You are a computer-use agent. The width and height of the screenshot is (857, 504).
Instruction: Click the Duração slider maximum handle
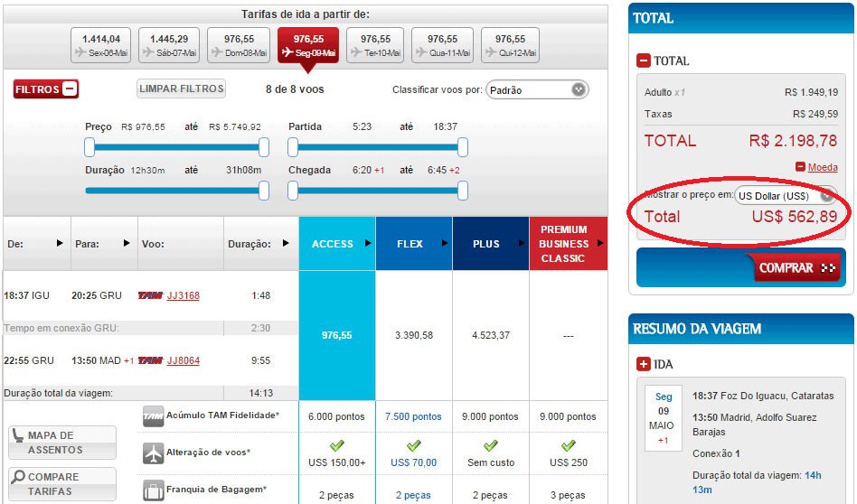pyautogui.click(x=264, y=191)
